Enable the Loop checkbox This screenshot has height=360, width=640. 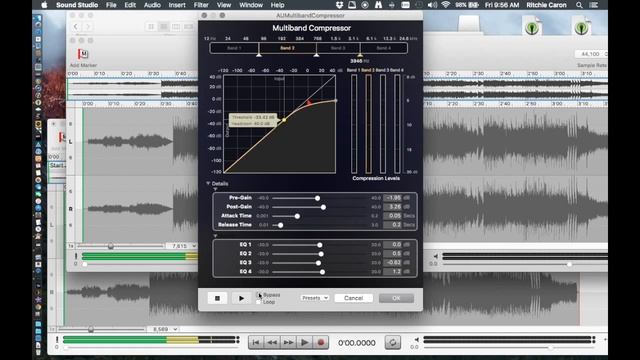pyautogui.click(x=258, y=302)
